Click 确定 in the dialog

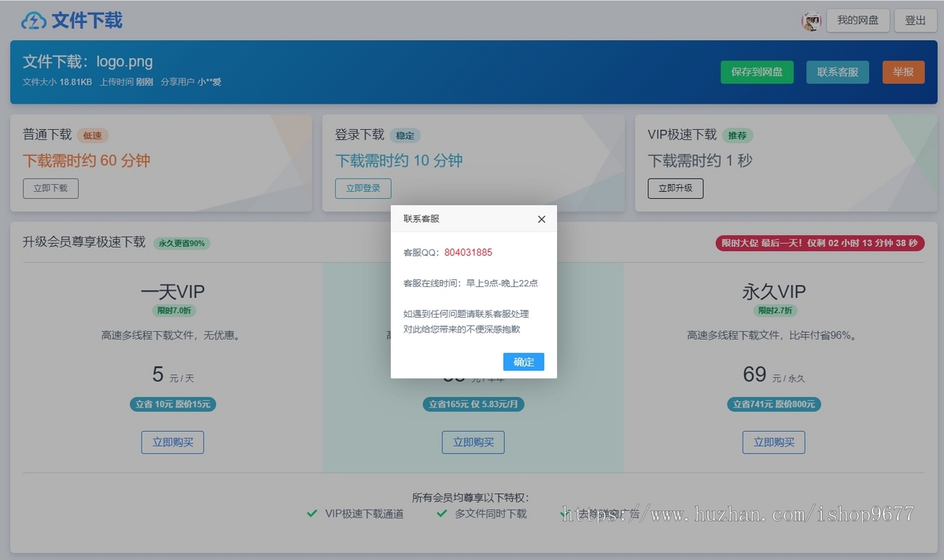point(523,362)
